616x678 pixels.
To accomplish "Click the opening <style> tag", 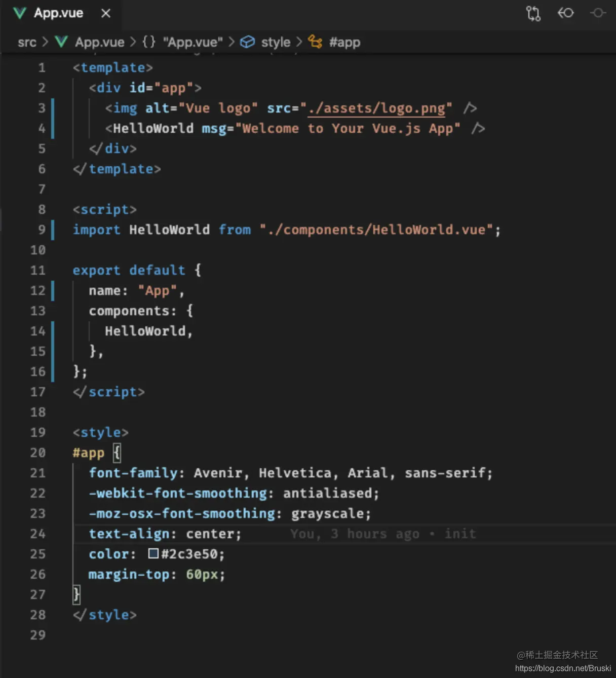I will pos(100,432).
